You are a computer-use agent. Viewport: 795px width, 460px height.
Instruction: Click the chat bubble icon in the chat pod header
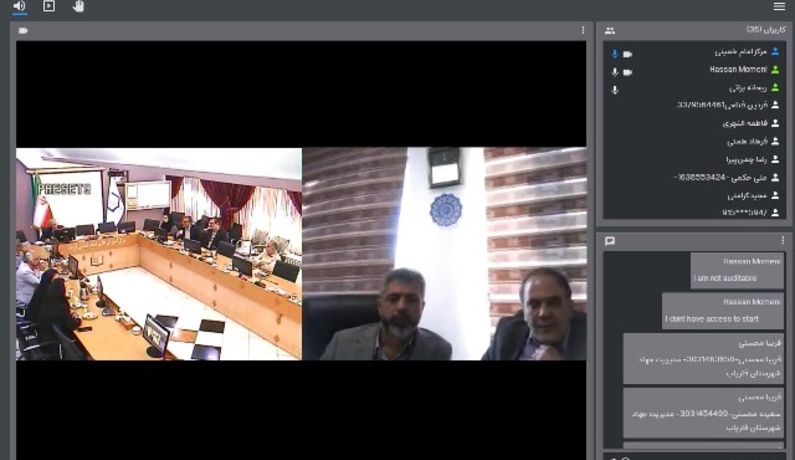coord(610,241)
